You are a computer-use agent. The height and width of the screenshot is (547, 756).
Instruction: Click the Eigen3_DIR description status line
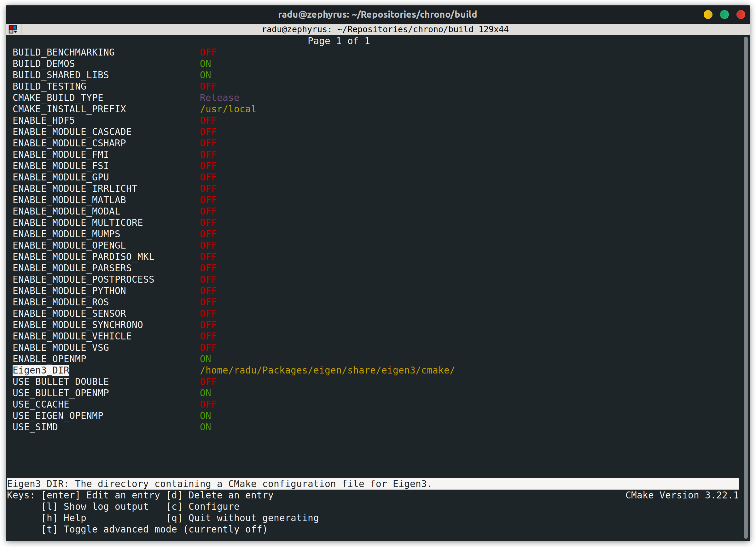point(373,484)
